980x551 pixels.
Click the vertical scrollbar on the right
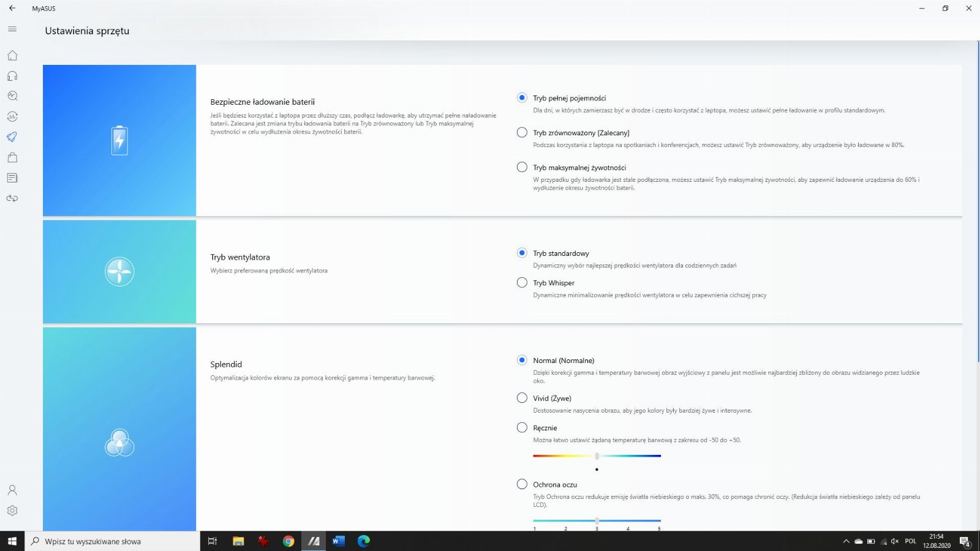point(977,202)
